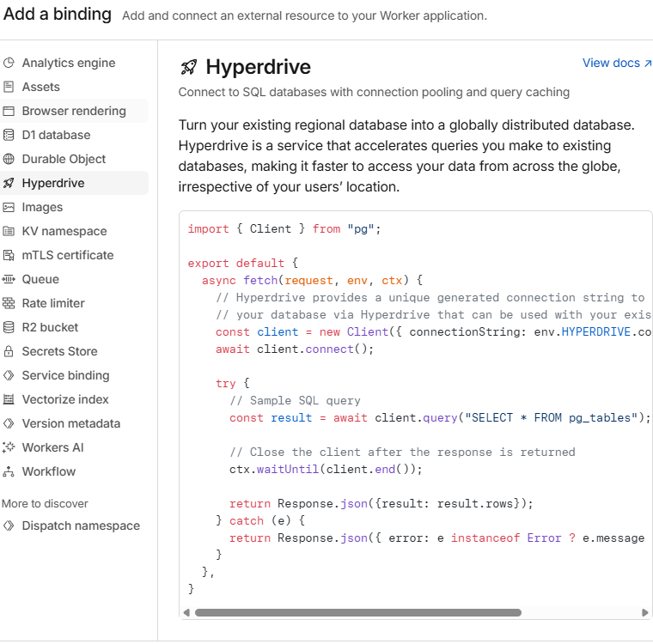Click the left arrow of code scrollbar
This screenshot has height=644, width=653.
[186, 613]
